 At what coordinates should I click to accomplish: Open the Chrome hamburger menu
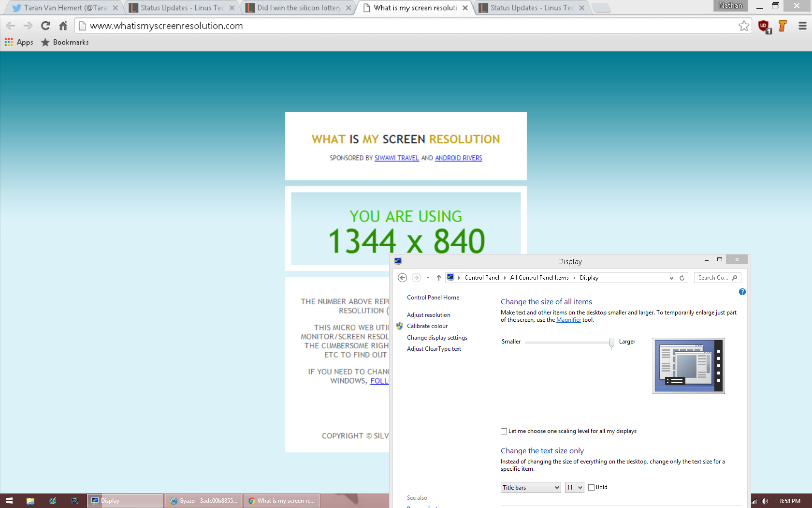coord(802,26)
